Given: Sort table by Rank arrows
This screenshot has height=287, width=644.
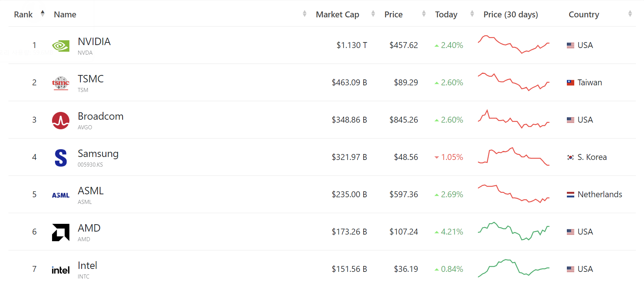Looking at the screenshot, I should click(43, 14).
